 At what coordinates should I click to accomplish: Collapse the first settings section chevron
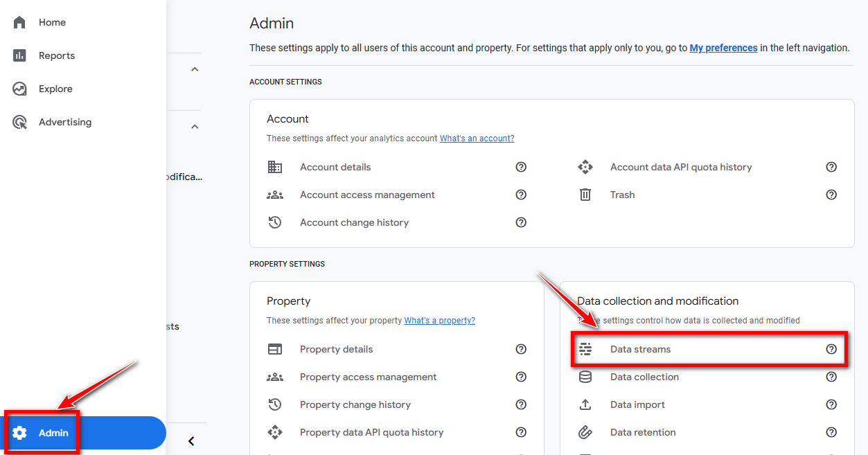pyautogui.click(x=195, y=69)
